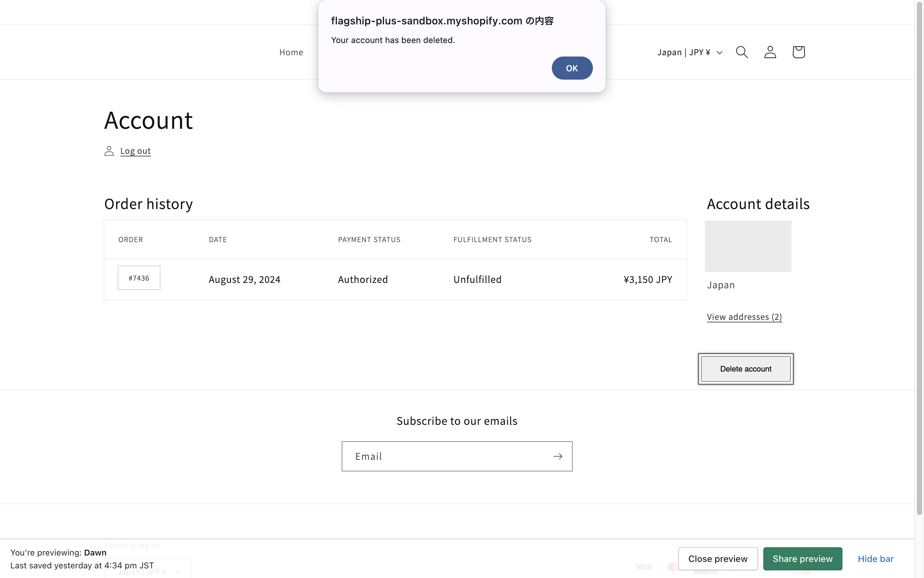Click the Account page title
This screenshot has height=578, width=924.
[149, 120]
